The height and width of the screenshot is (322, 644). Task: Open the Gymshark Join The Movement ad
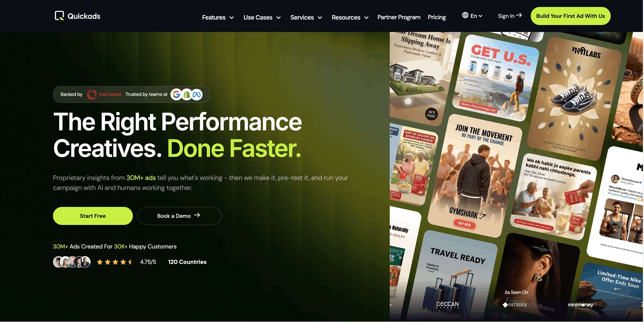(x=474, y=176)
